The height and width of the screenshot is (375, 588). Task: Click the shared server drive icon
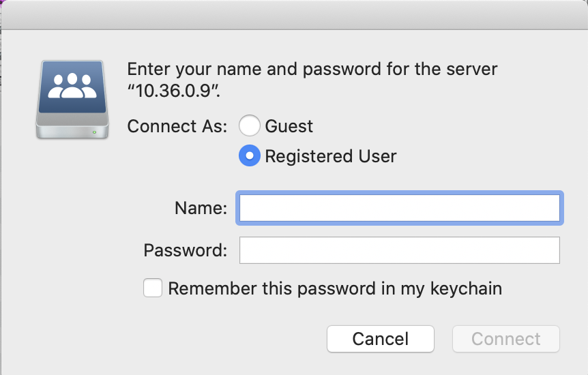tap(72, 99)
